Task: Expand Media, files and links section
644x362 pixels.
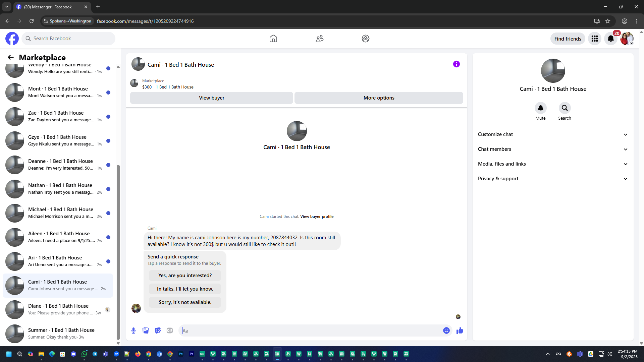Action: pos(552,164)
